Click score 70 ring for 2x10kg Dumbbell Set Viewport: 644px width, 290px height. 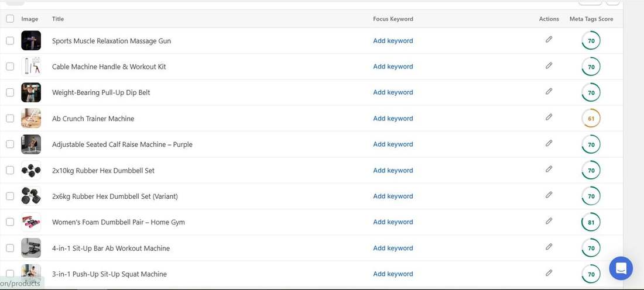pos(591,170)
